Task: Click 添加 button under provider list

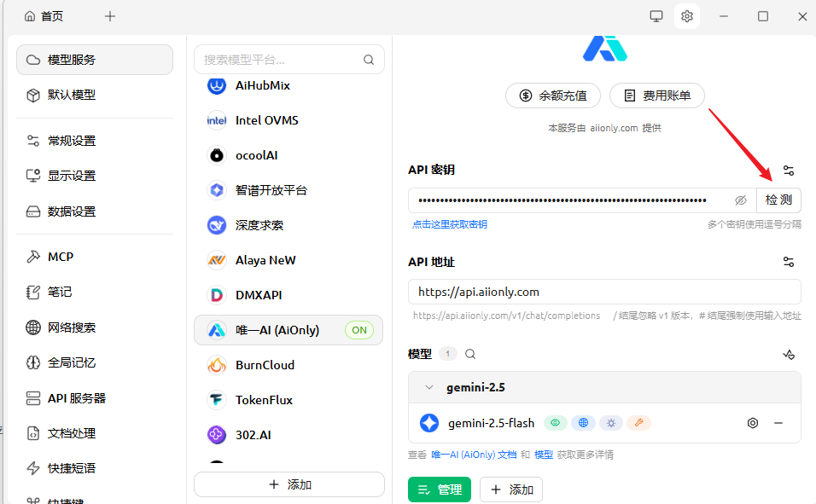Action: [x=289, y=484]
